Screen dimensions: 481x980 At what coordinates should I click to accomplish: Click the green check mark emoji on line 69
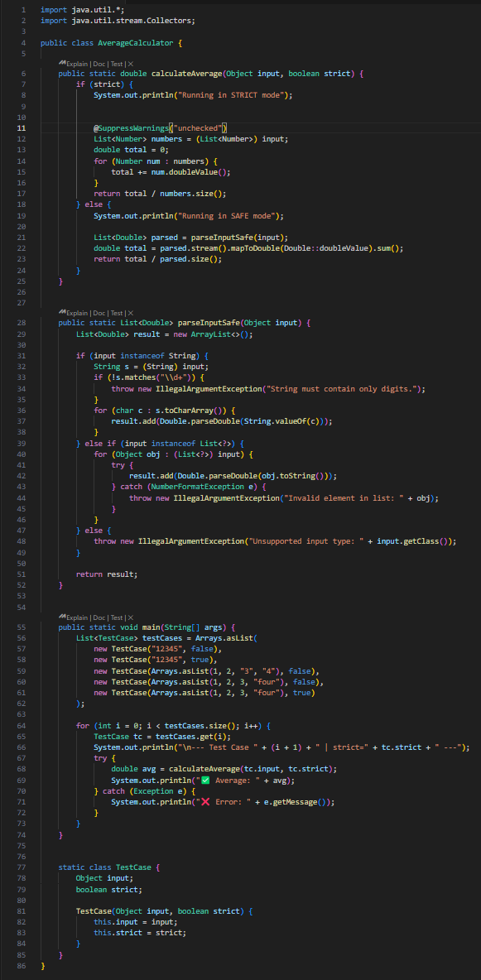pos(204,780)
